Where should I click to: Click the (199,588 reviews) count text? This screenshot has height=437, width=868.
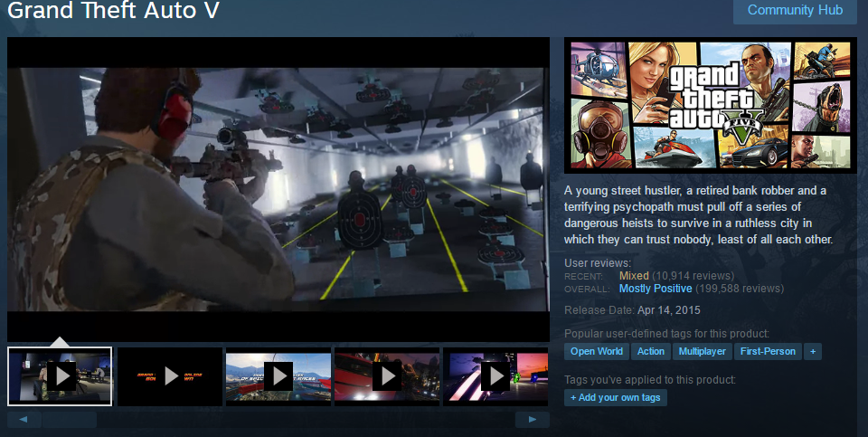tap(740, 289)
